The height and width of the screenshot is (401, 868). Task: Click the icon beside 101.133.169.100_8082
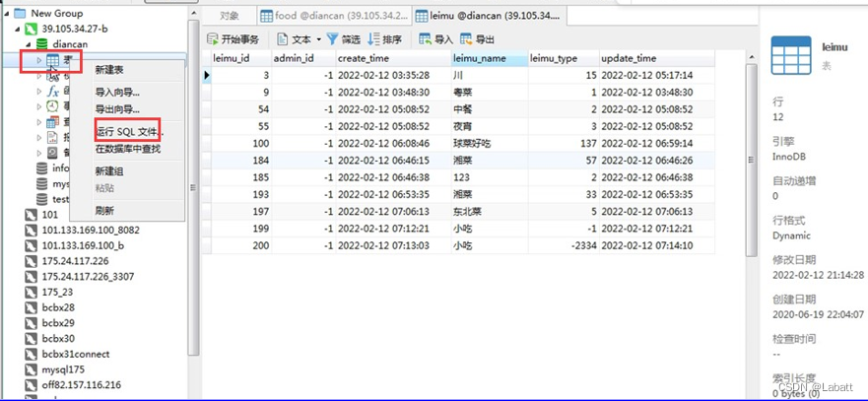pos(31,230)
